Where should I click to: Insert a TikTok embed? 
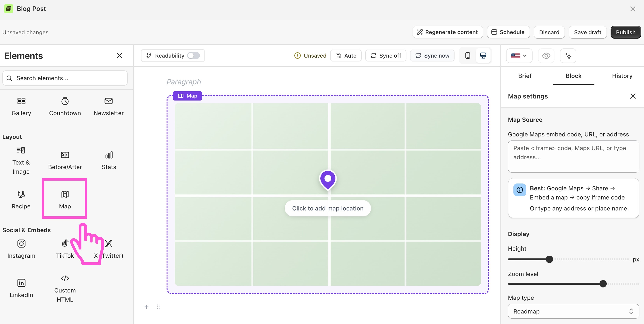(65, 249)
